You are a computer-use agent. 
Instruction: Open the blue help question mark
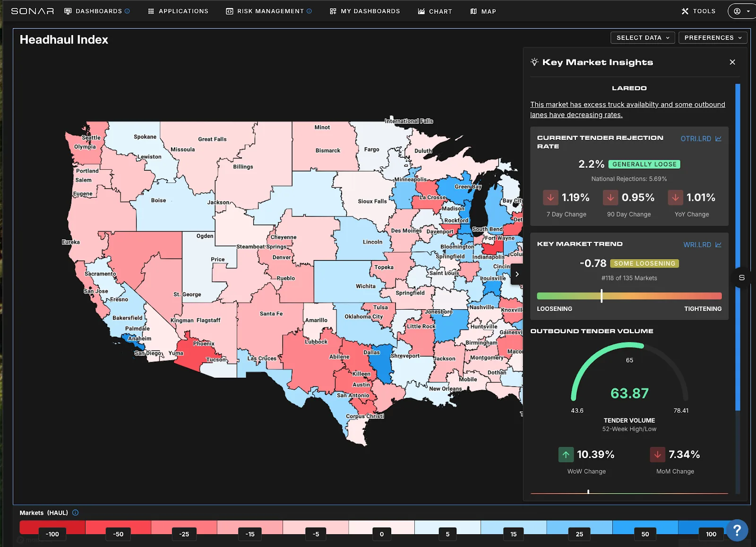(737, 530)
